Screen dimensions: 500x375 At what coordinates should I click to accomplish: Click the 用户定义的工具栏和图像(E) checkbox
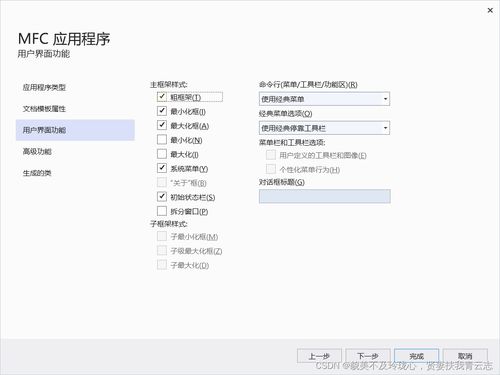[271, 155]
